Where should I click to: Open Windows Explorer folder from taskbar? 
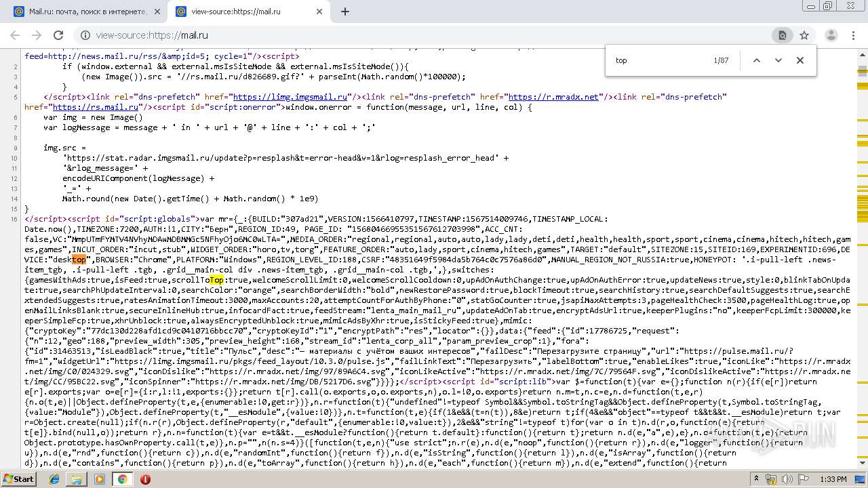(x=77, y=479)
